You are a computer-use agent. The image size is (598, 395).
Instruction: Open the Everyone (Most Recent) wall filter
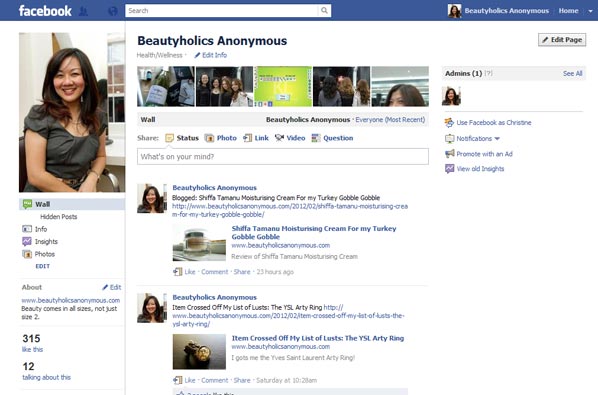click(x=390, y=120)
